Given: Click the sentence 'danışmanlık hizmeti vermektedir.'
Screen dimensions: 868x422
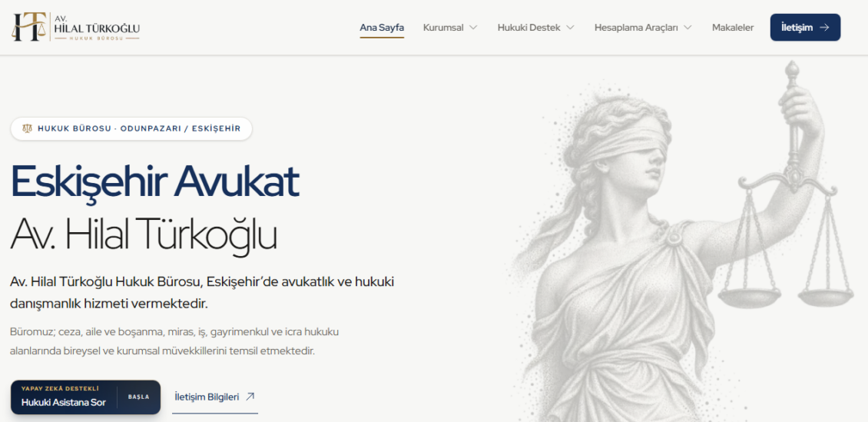Looking at the screenshot, I should (108, 304).
